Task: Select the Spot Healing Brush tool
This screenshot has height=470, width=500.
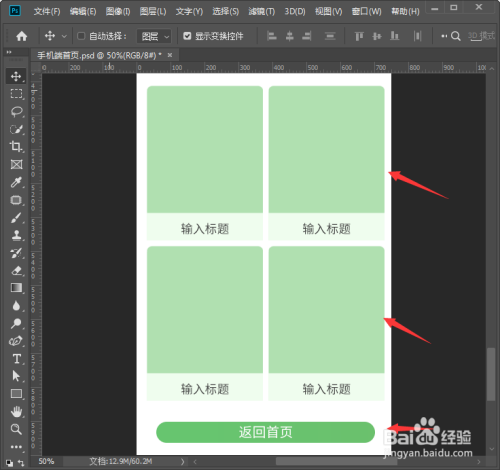Action: click(x=16, y=200)
